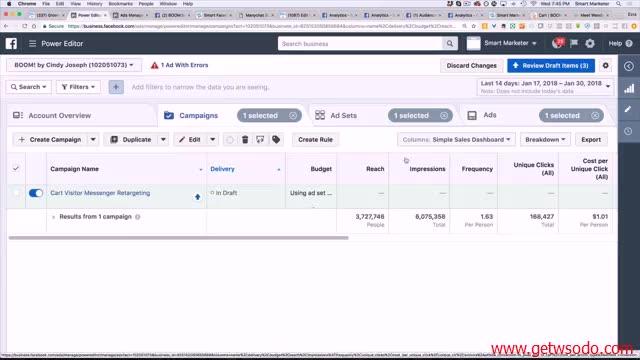The width and height of the screenshot is (640, 360).
Task: Clear the Ads 1 selected filter
Action: point(595,116)
